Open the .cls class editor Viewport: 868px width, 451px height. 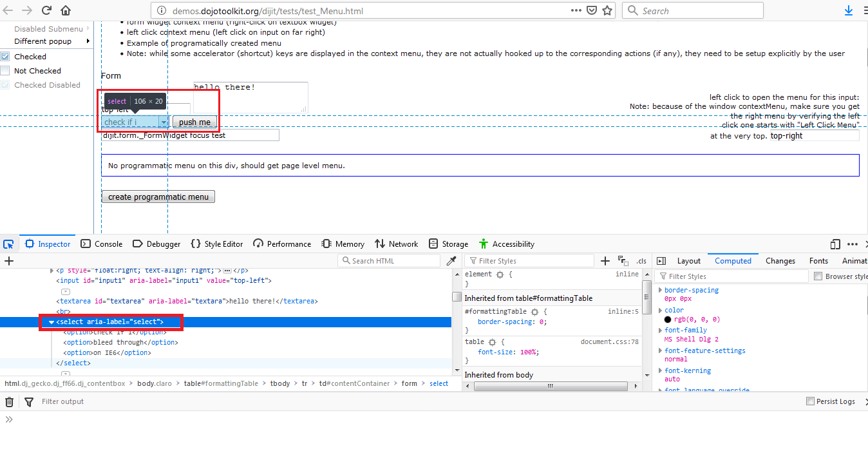(x=641, y=260)
